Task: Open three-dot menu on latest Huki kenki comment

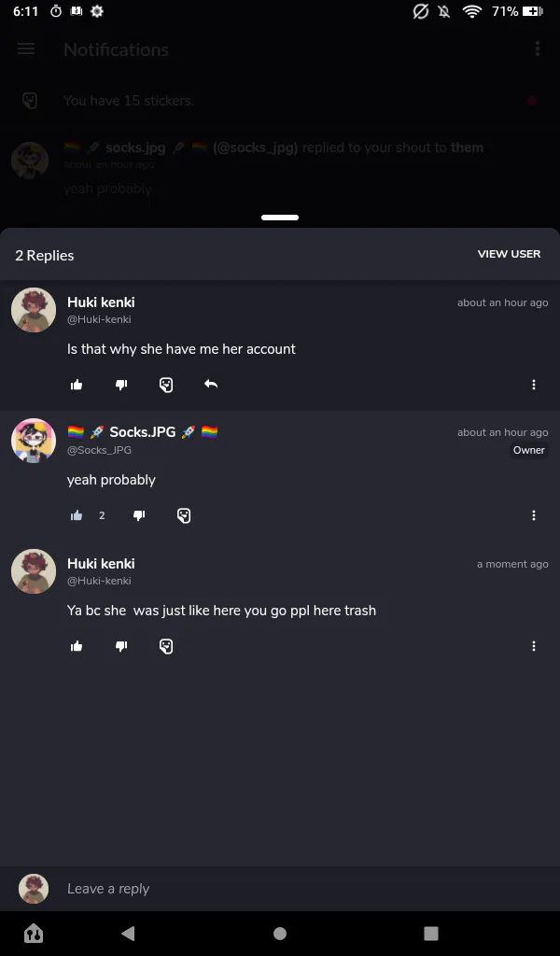Action: pos(534,646)
